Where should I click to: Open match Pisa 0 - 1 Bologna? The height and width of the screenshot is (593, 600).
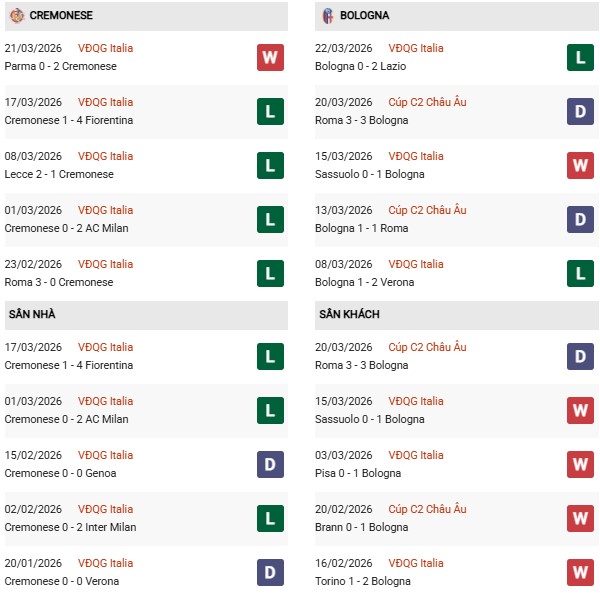click(x=360, y=473)
